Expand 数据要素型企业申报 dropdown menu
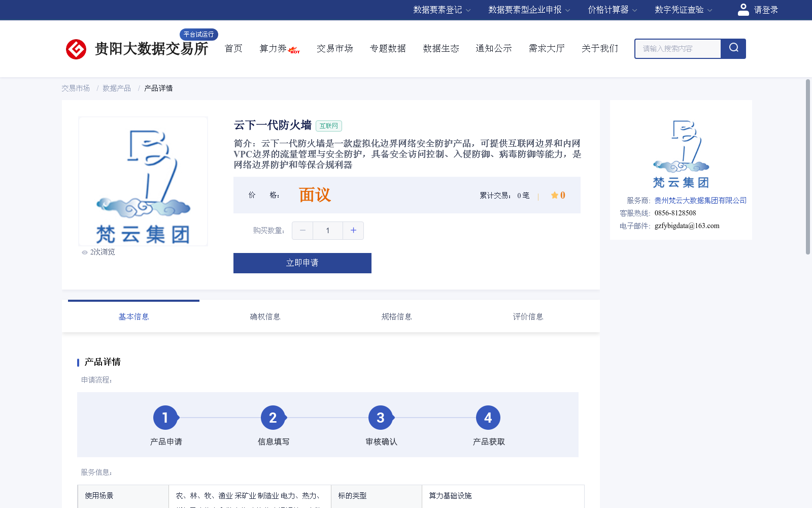 529,10
